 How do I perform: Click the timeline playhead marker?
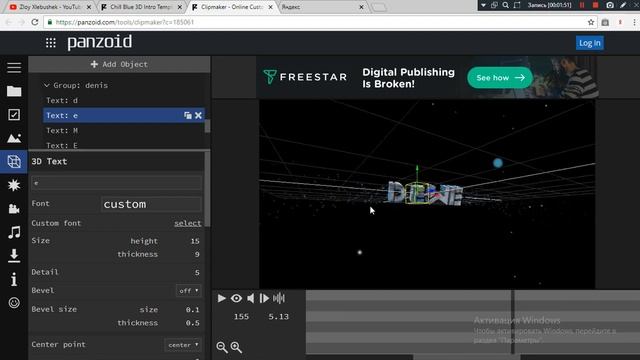click(x=513, y=322)
